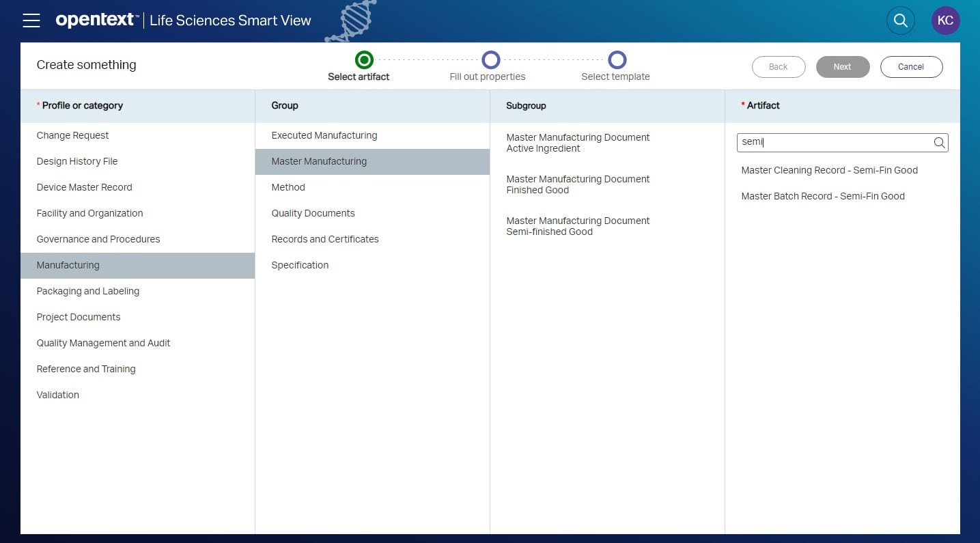Open the KC user profile avatar

[x=945, y=20]
